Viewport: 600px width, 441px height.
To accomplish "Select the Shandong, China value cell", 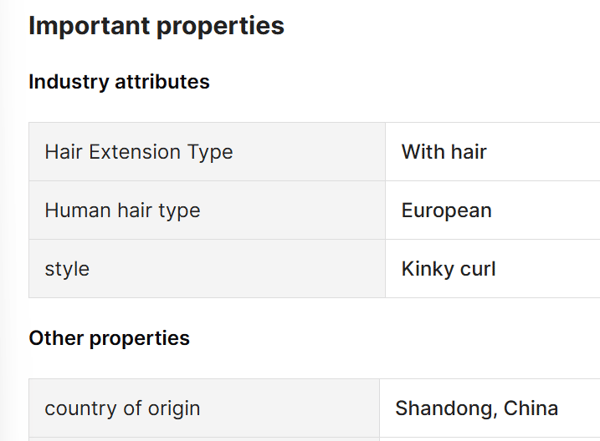I will coord(489,408).
